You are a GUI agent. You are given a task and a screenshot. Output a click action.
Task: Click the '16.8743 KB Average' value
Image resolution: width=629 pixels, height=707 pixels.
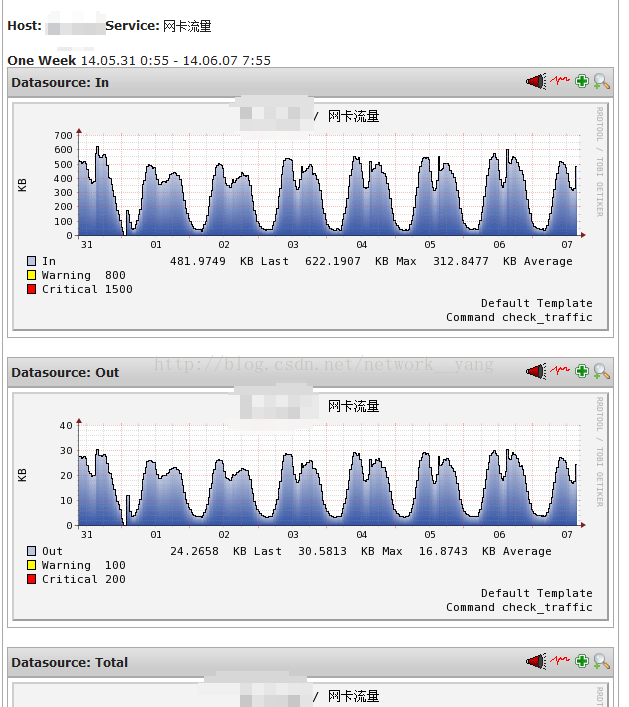[485, 551]
